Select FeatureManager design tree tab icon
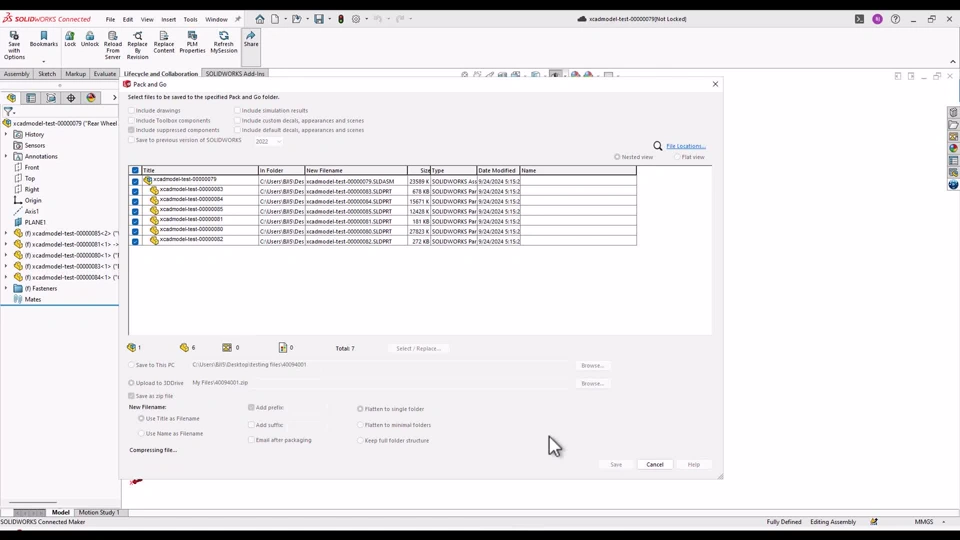The width and height of the screenshot is (960, 540). click(12, 98)
